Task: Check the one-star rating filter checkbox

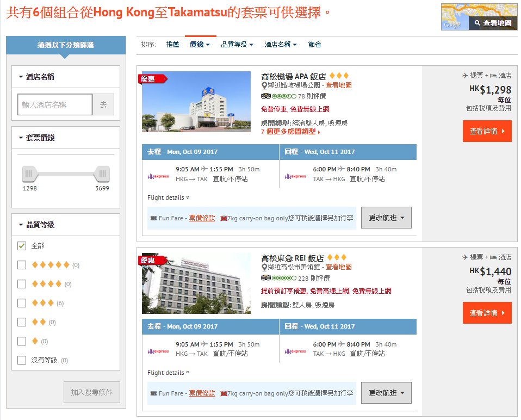Action: point(22,341)
